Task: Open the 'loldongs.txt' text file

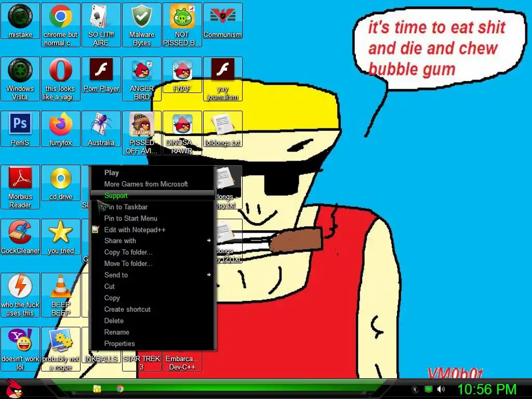Action: pos(222,129)
